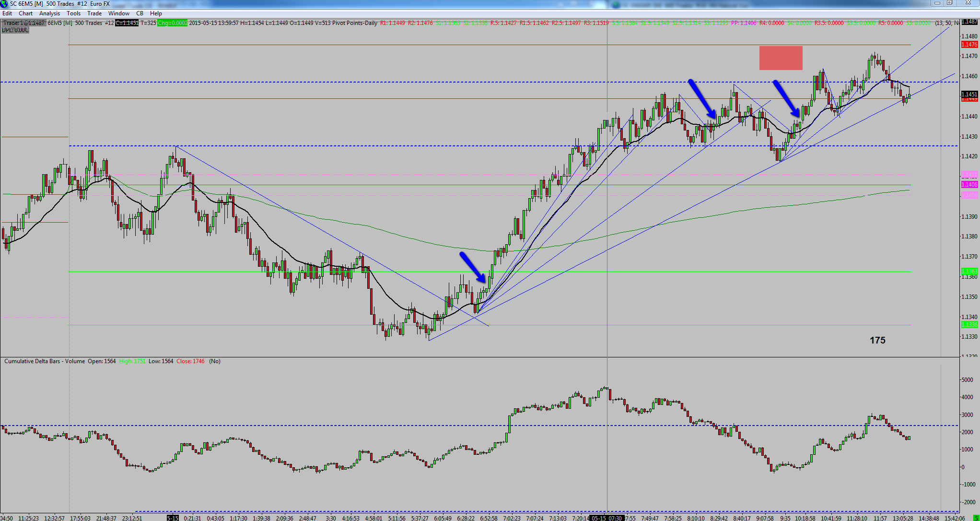
Task: Click the black 1.1451 last-price label on the right axis
Action: pyautogui.click(x=969, y=94)
